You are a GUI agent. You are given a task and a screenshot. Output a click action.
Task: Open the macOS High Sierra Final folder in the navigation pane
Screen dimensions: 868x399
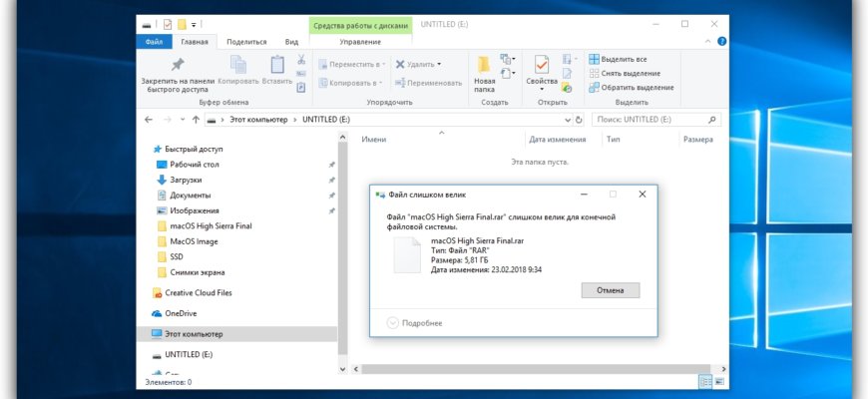tap(205, 225)
